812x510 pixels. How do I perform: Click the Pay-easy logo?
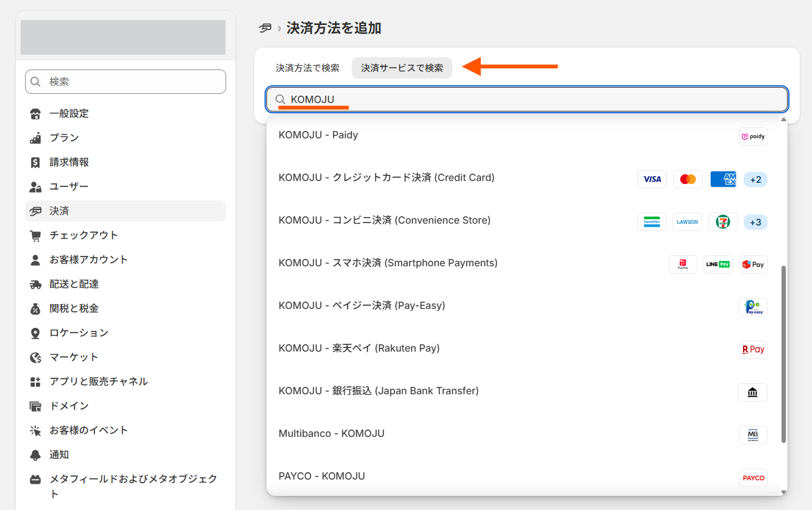coord(753,307)
